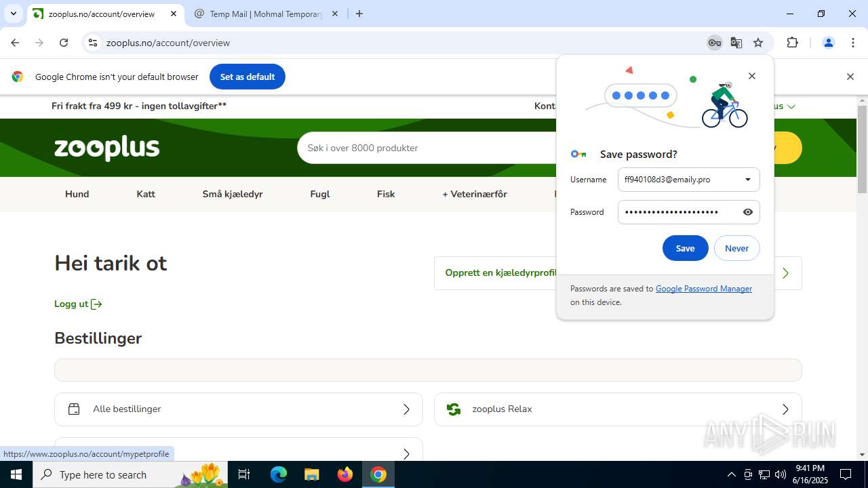Click the volume speaker tray icon
868x488 pixels.
(781, 474)
